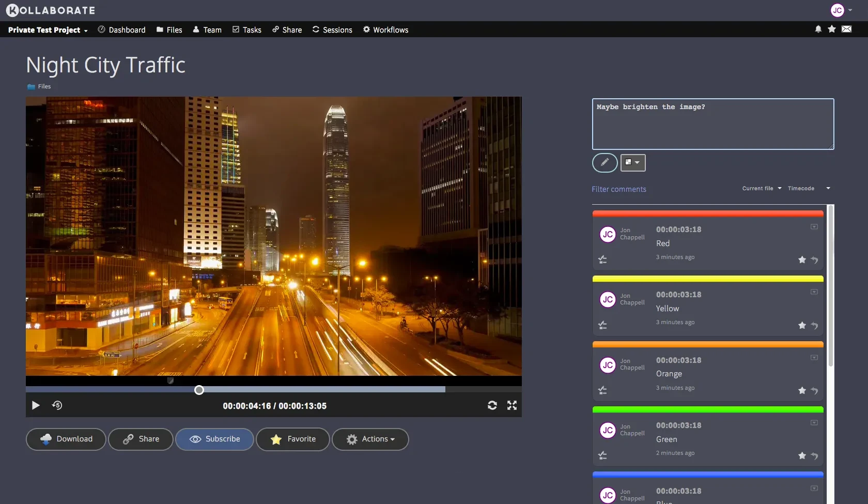Open notifications bell icon

pyautogui.click(x=818, y=29)
